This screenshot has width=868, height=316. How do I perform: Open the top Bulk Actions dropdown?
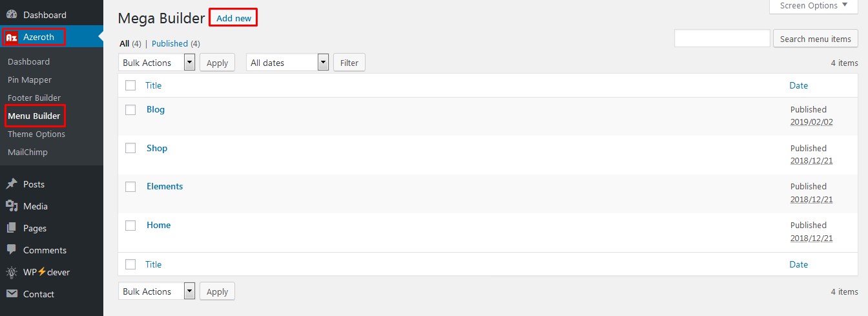click(157, 63)
